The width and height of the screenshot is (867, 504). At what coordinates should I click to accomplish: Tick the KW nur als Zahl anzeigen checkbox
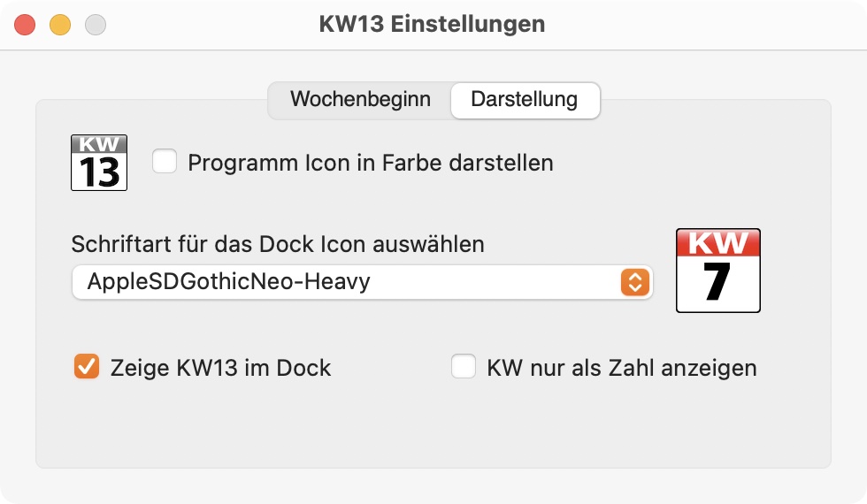coord(464,366)
